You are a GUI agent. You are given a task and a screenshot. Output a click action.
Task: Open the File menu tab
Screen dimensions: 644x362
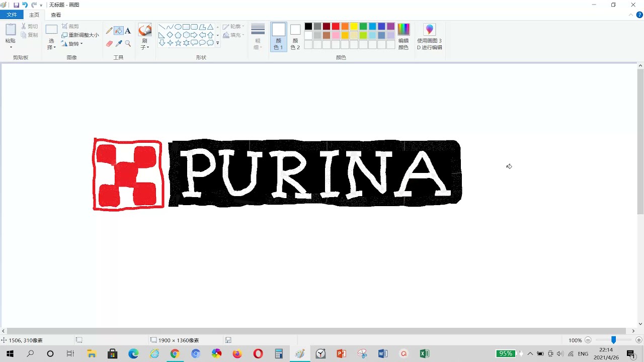pyautogui.click(x=12, y=15)
